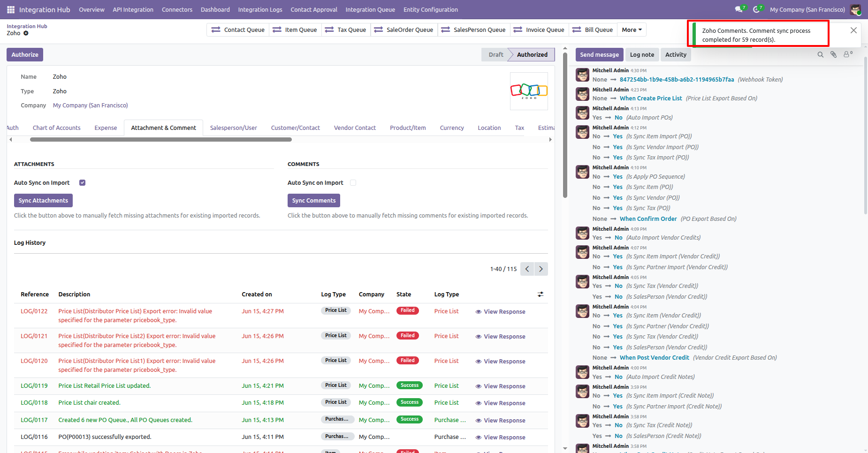
Task: Open company switcher My Company (San Francisco)
Action: pos(807,9)
